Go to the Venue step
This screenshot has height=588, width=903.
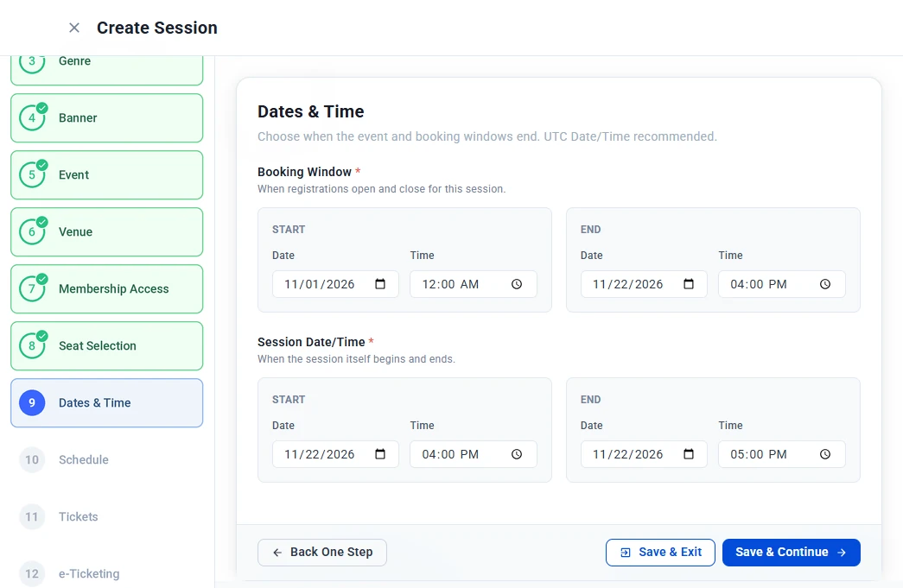[106, 232]
